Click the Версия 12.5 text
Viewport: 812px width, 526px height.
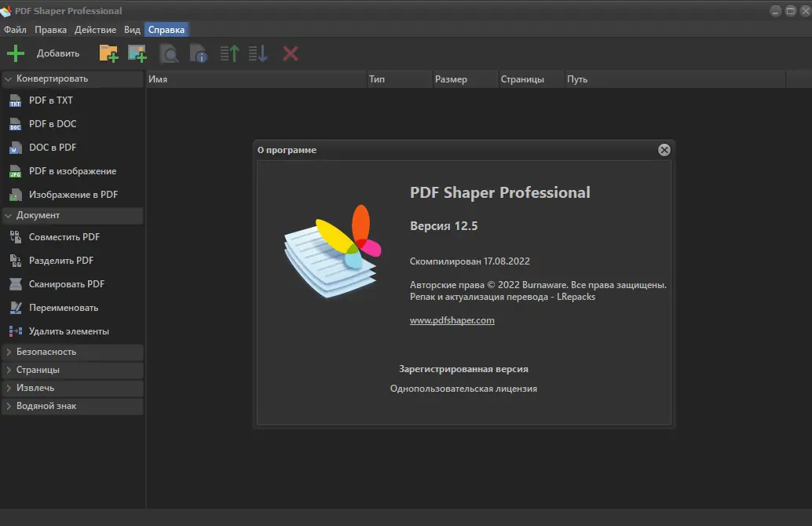point(444,226)
